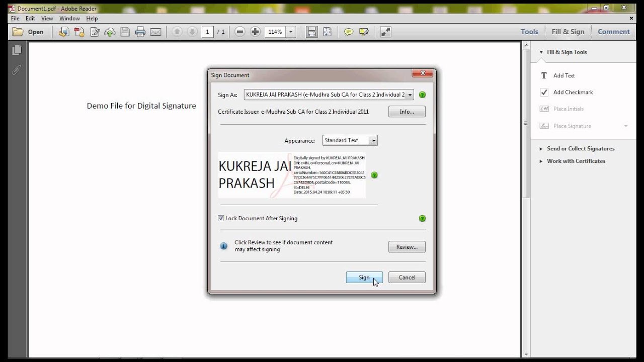Click the signature preview image

[292, 175]
